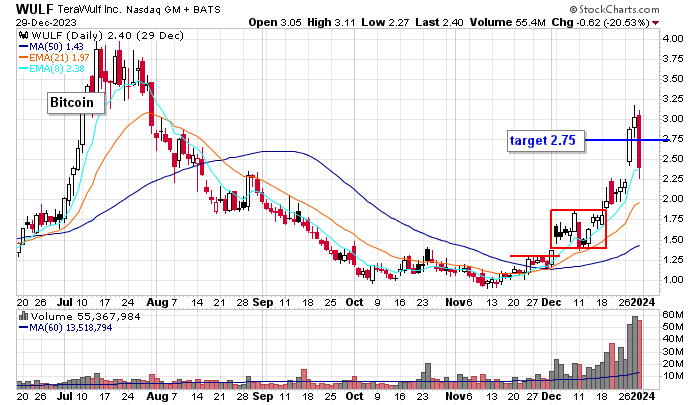The width and height of the screenshot is (700, 405).
Task: Click the Bitcoin annotation label
Action: pos(76,103)
